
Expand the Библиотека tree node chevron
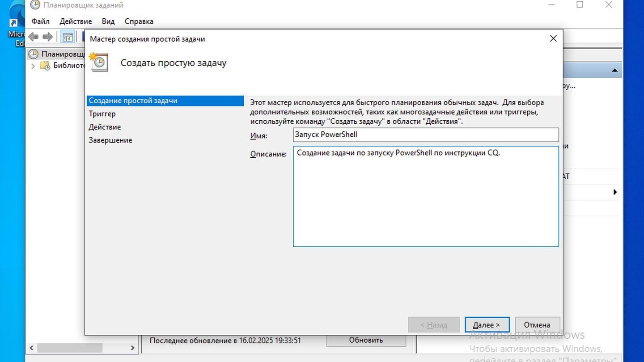tap(33, 66)
